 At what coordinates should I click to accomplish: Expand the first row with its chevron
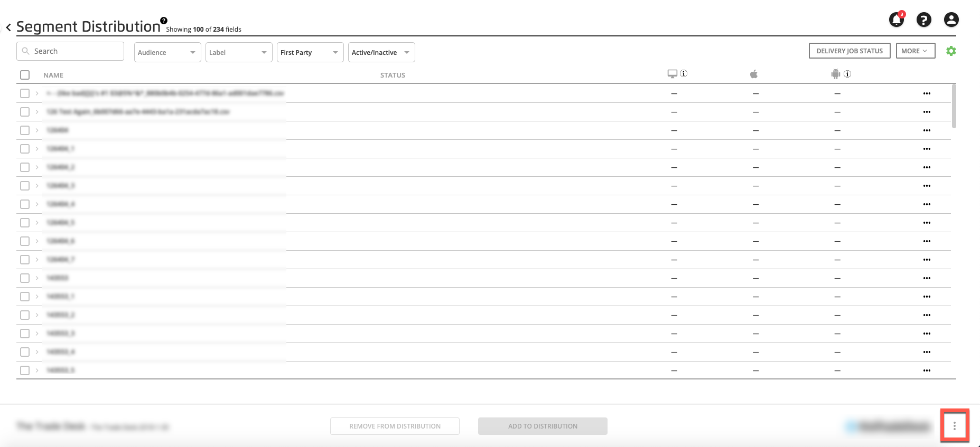[37, 93]
